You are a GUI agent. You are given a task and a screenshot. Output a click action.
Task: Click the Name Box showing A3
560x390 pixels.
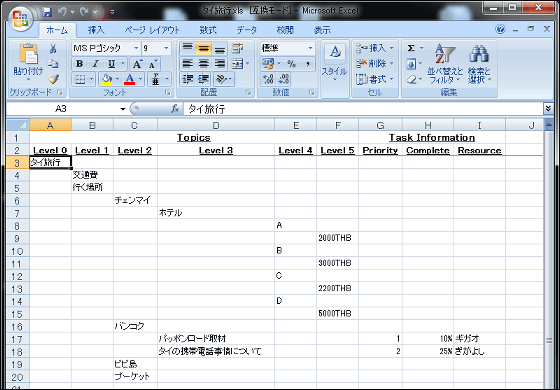click(61, 109)
